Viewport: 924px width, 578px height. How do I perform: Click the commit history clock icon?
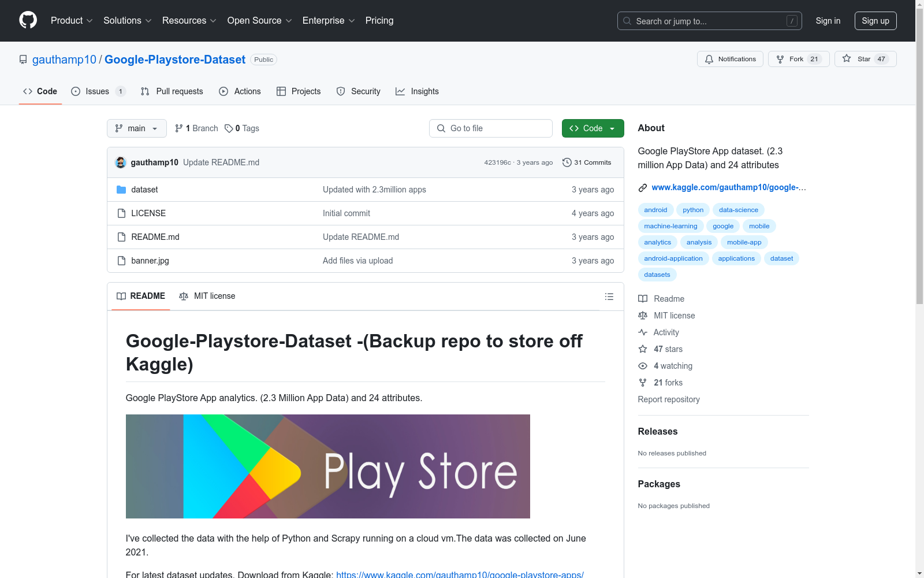click(x=567, y=162)
